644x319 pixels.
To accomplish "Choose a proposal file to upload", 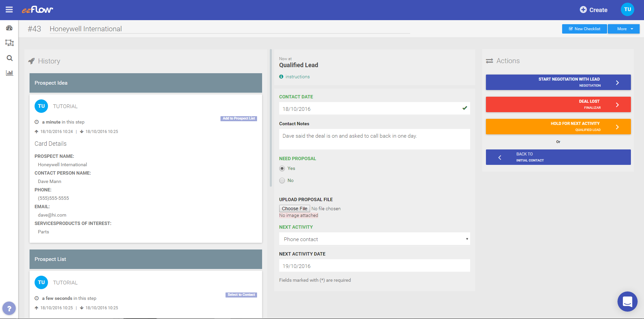I will (x=294, y=208).
